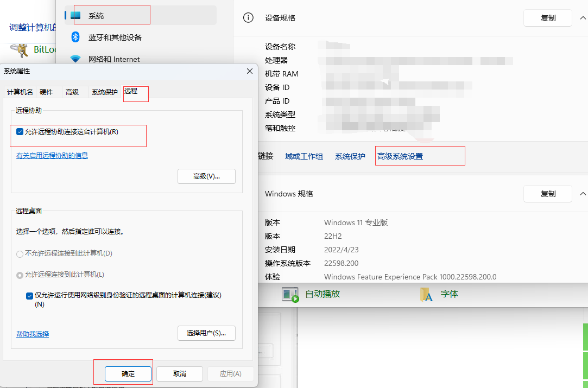Click the AutoPlay icon in Control Panel

[290, 294]
